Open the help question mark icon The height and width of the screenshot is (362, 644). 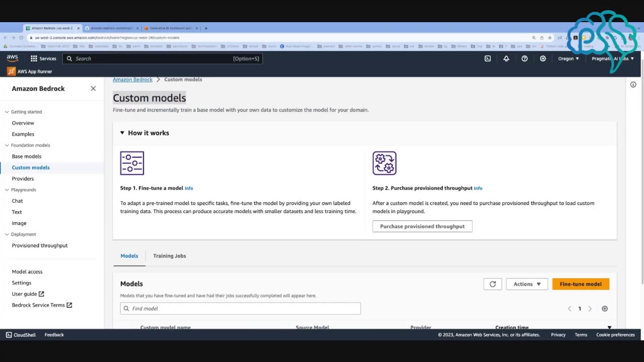tap(524, 59)
